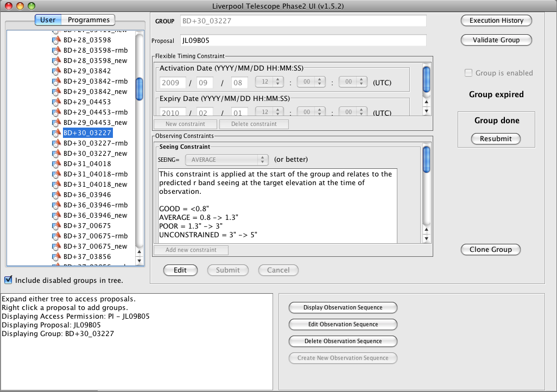Click the icon beside selected BD+30_03227
The height and width of the screenshot is (392, 557).
56,132
